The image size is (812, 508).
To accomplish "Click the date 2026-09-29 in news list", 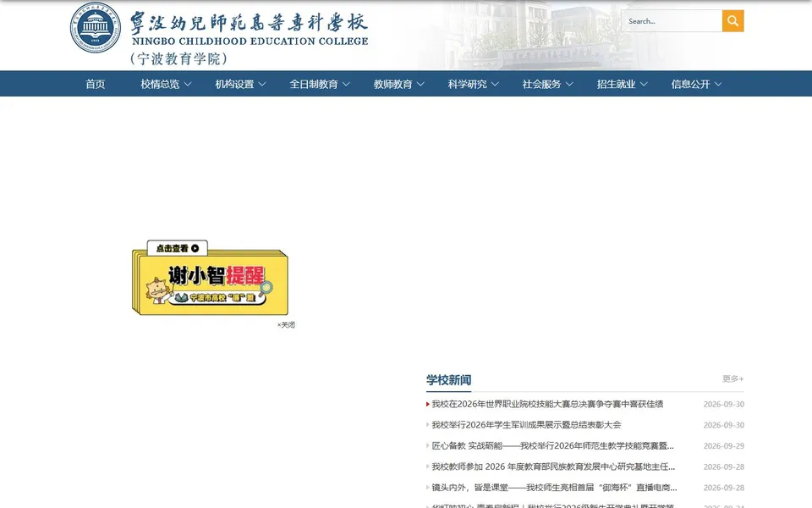I will coord(724,446).
